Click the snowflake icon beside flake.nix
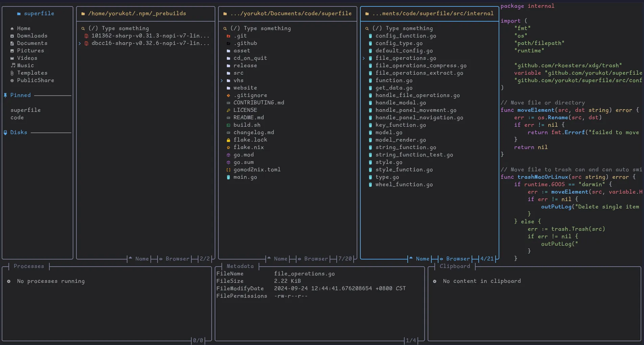The height and width of the screenshot is (345, 644). [x=228, y=147]
